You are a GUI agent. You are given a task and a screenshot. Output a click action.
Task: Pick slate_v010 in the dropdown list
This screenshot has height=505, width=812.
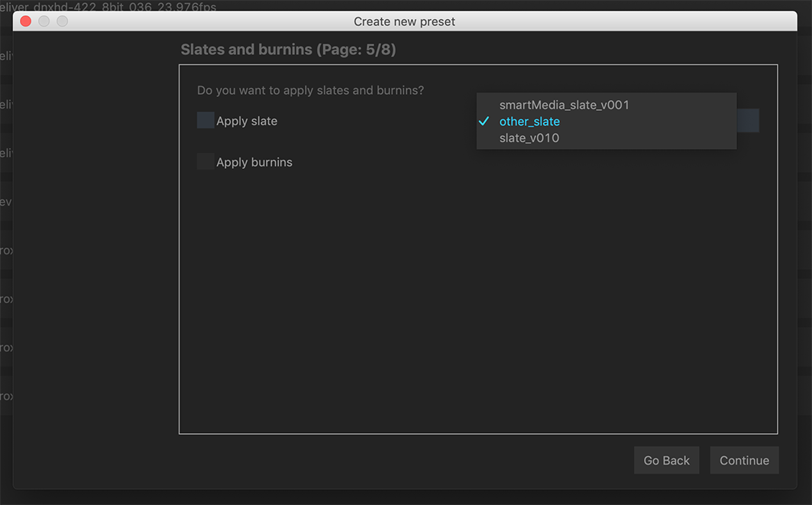pyautogui.click(x=529, y=138)
